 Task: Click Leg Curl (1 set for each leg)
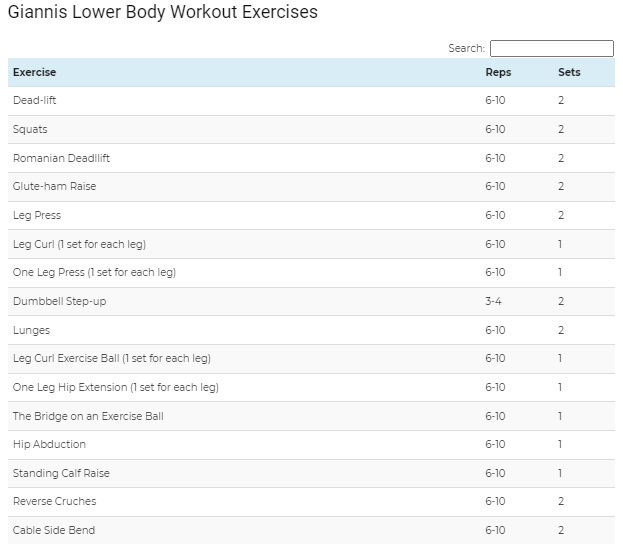point(79,244)
